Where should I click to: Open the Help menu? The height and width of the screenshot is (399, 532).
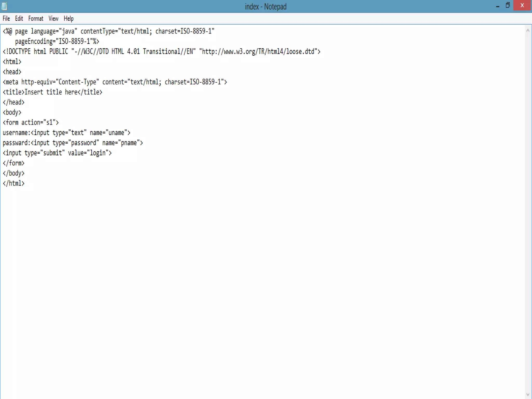click(69, 19)
